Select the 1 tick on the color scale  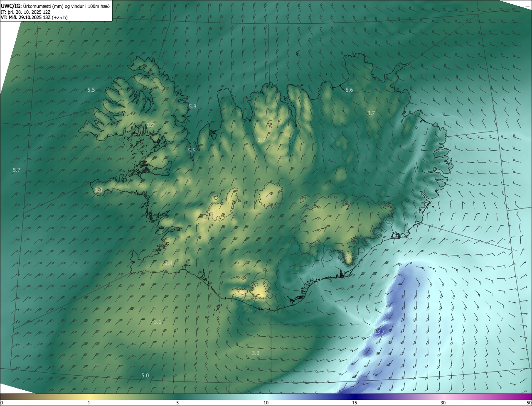coord(89,403)
